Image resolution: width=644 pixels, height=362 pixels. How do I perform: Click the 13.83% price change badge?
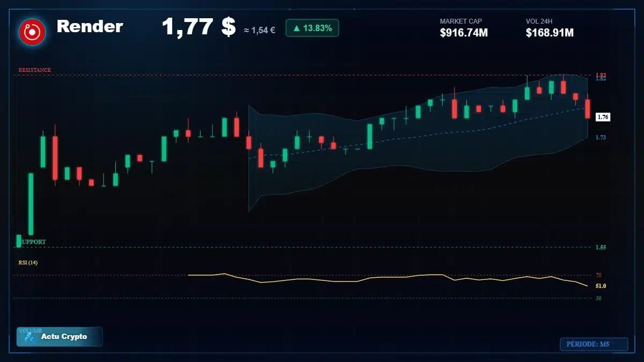click(312, 28)
